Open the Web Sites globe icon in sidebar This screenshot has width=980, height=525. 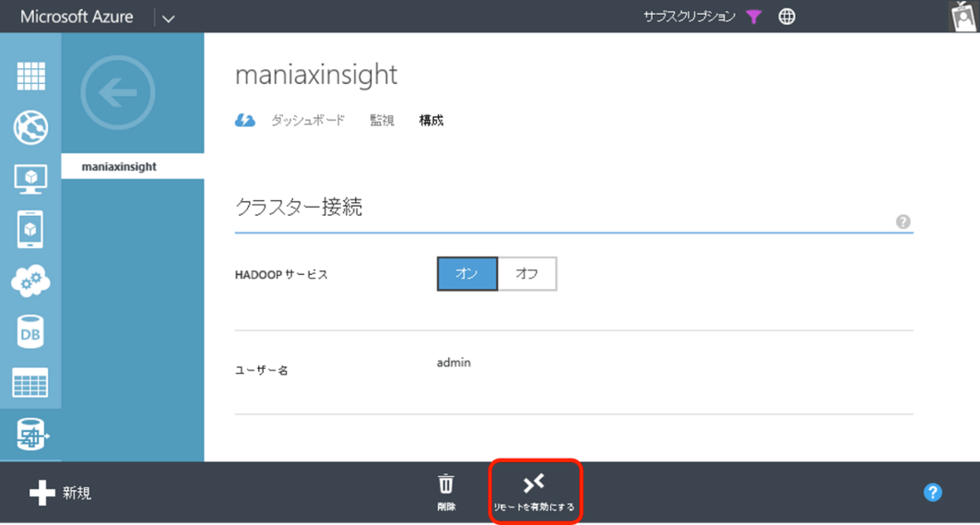(x=30, y=127)
